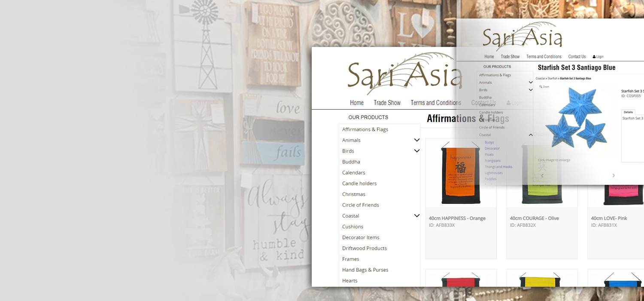Click product ID text AFB831X
The height and width of the screenshot is (301, 644).
[x=604, y=225]
